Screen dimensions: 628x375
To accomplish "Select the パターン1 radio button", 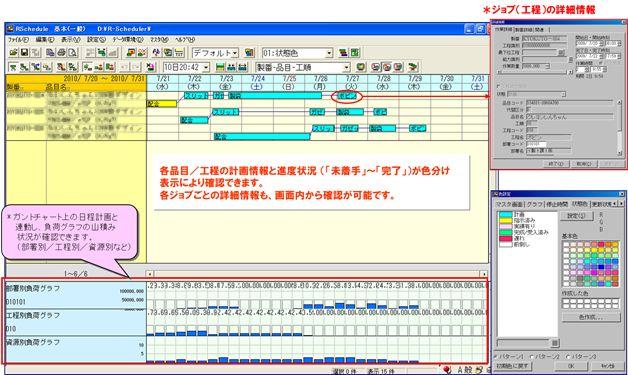I will 508,356.
